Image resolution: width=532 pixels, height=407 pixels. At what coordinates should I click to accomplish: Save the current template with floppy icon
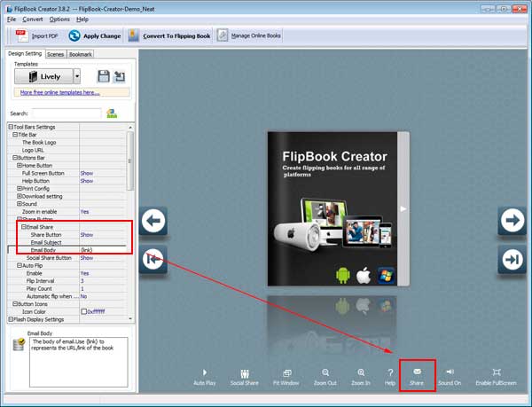[x=104, y=76]
